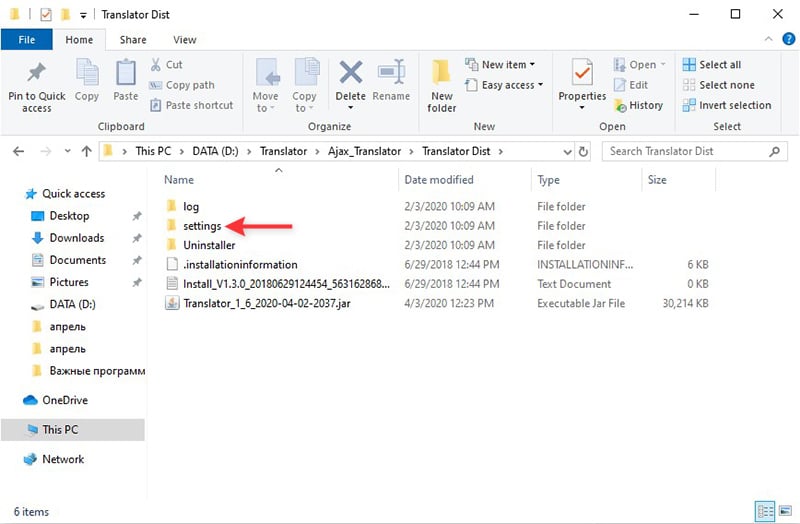Screen dimensions: 800x524
Task: Click the Edit ribbon button
Action: (631, 85)
